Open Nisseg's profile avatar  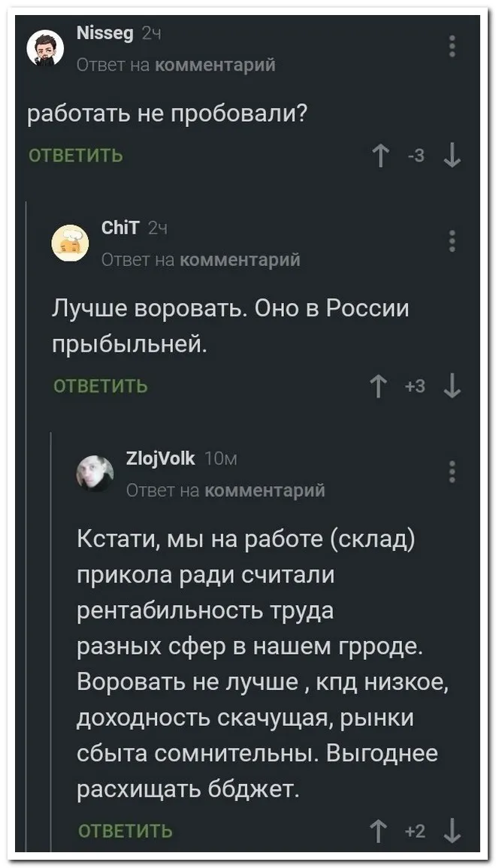[x=46, y=49]
